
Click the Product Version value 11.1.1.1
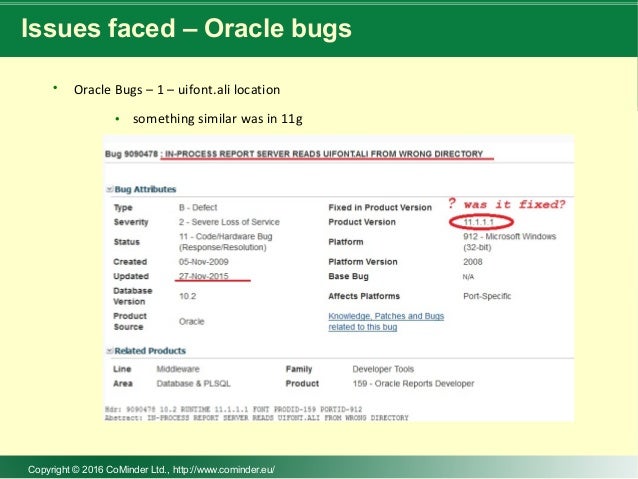click(x=478, y=222)
